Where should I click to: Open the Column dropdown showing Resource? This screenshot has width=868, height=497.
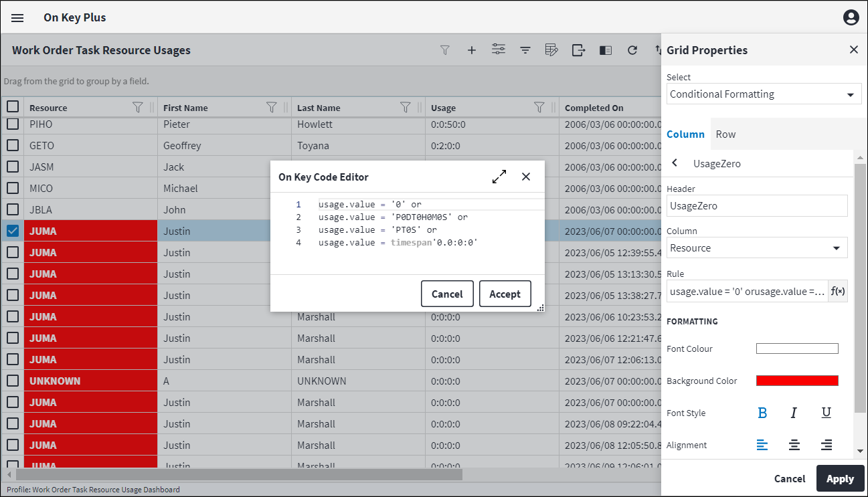point(757,248)
